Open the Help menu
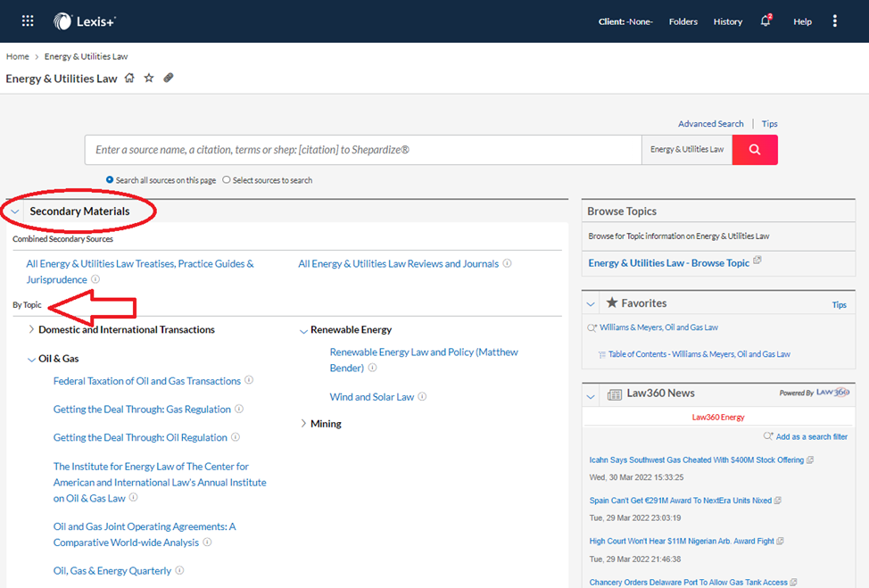The width and height of the screenshot is (869, 588). pos(802,21)
